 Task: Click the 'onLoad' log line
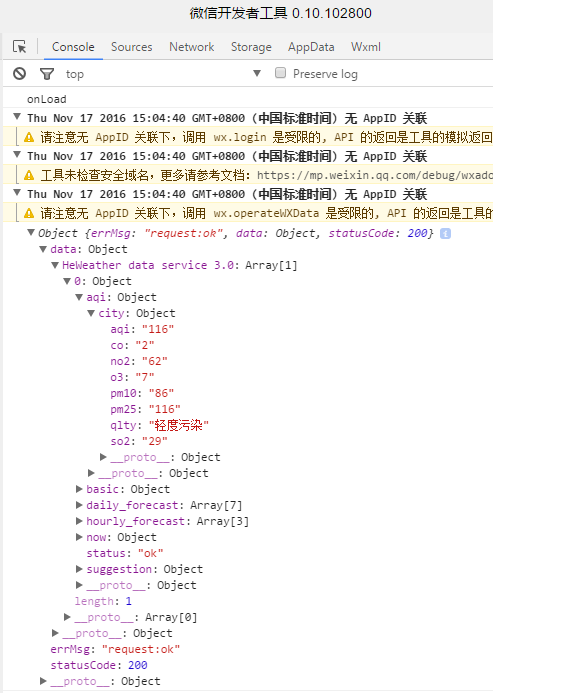(46, 99)
